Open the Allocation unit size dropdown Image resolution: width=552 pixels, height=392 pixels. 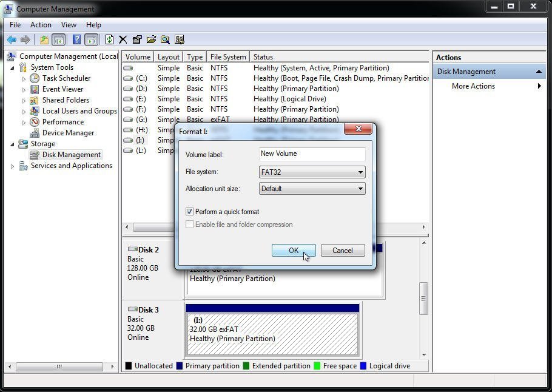312,189
